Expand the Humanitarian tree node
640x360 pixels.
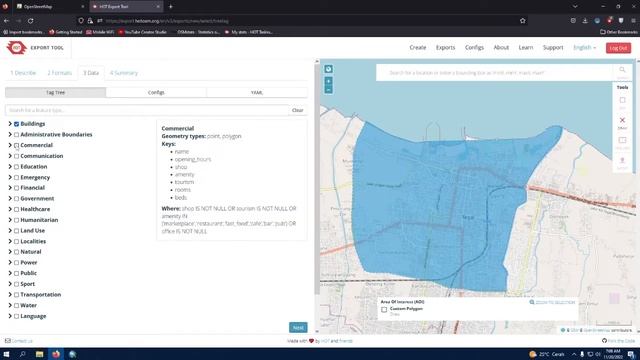pyautogui.click(x=10, y=220)
